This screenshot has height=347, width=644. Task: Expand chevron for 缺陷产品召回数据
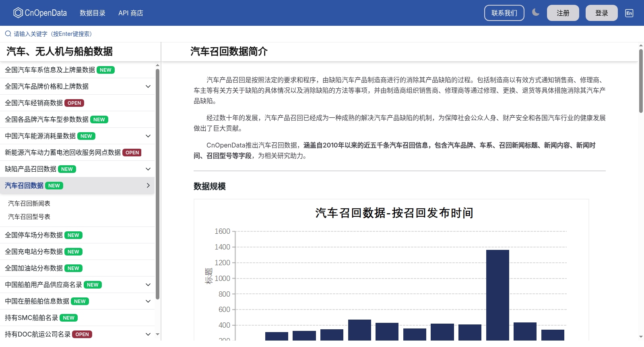click(x=148, y=169)
